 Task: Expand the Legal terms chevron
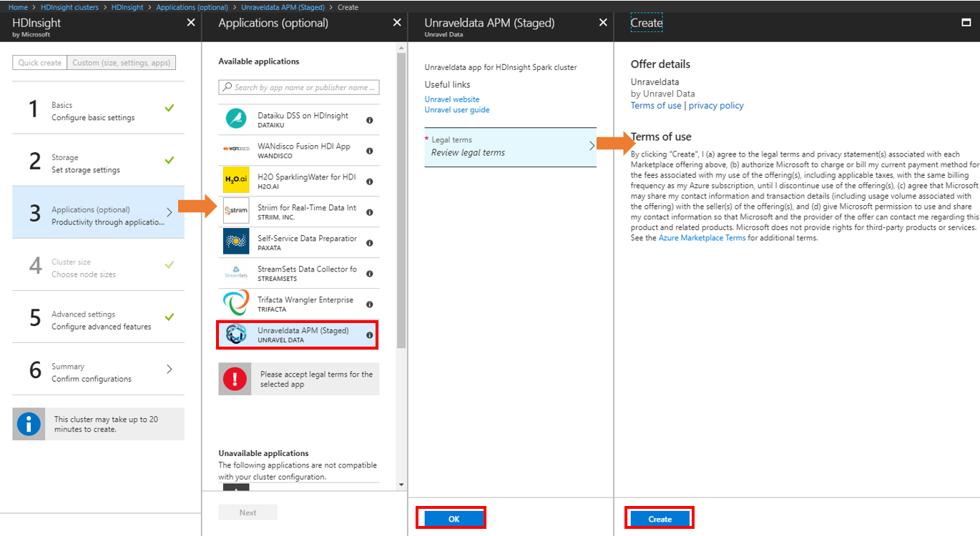[592, 146]
